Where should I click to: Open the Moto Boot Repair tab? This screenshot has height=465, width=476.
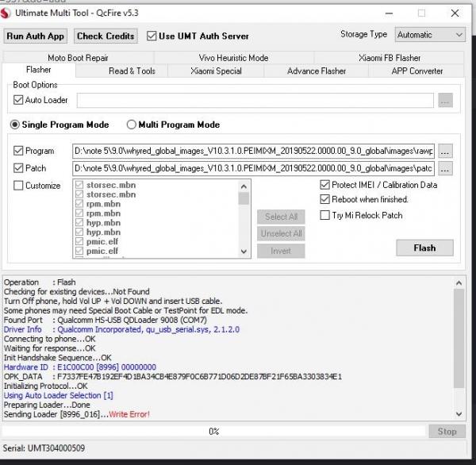point(78,58)
